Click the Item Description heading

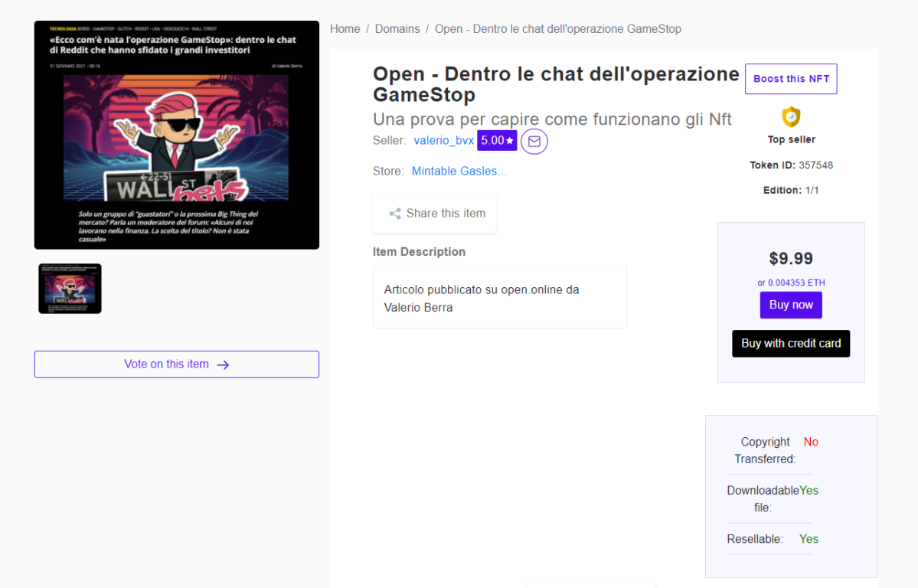(420, 252)
